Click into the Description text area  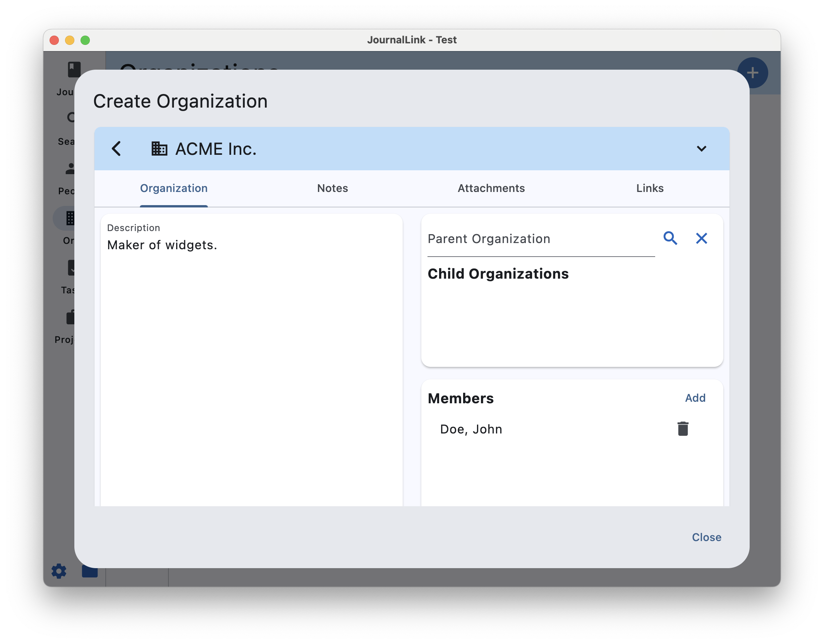pos(251,348)
